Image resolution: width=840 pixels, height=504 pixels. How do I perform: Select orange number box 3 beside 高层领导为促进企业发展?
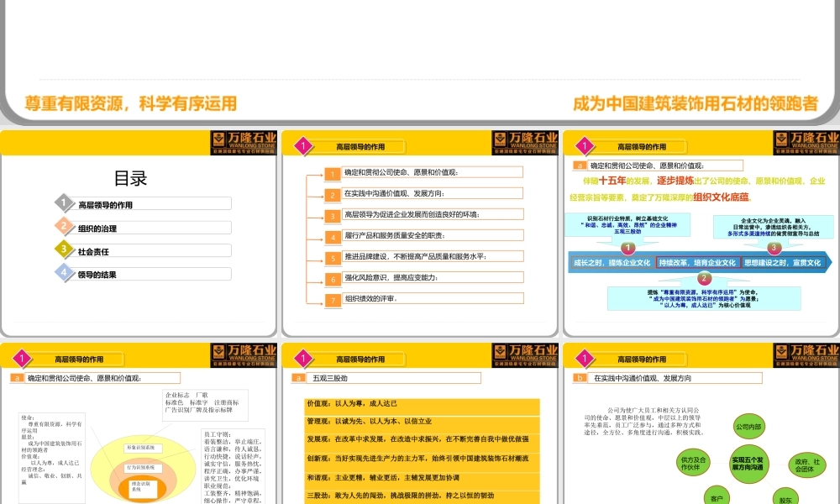[x=333, y=217]
